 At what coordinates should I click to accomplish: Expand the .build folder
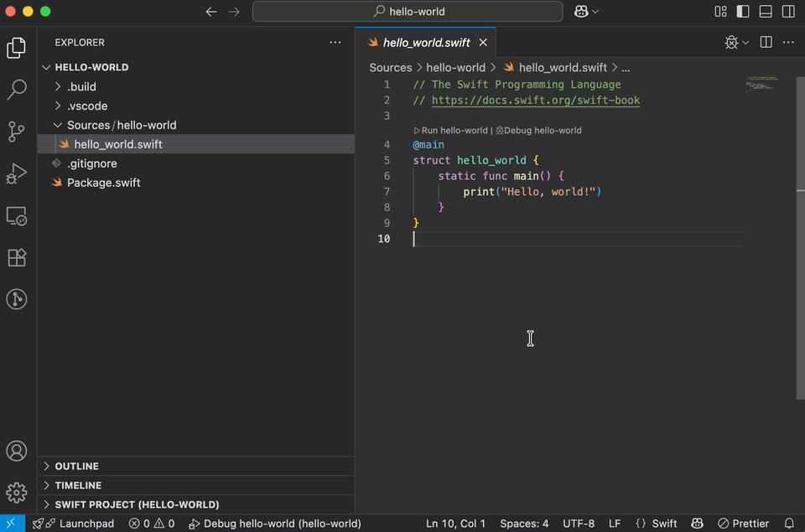pyautogui.click(x=195, y=86)
